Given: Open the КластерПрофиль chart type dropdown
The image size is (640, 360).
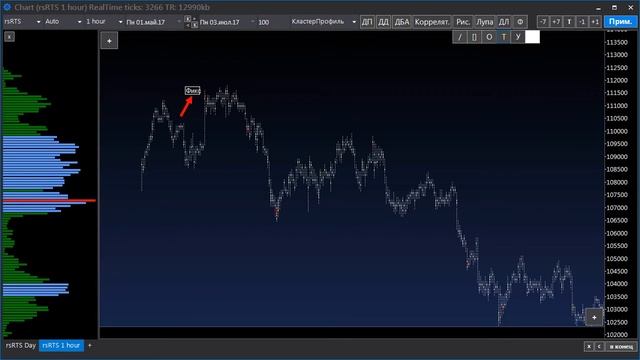Looking at the screenshot, I should [323, 22].
